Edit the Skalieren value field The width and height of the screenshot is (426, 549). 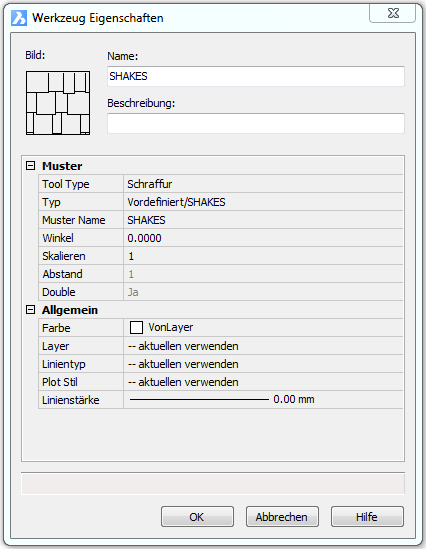click(263, 256)
